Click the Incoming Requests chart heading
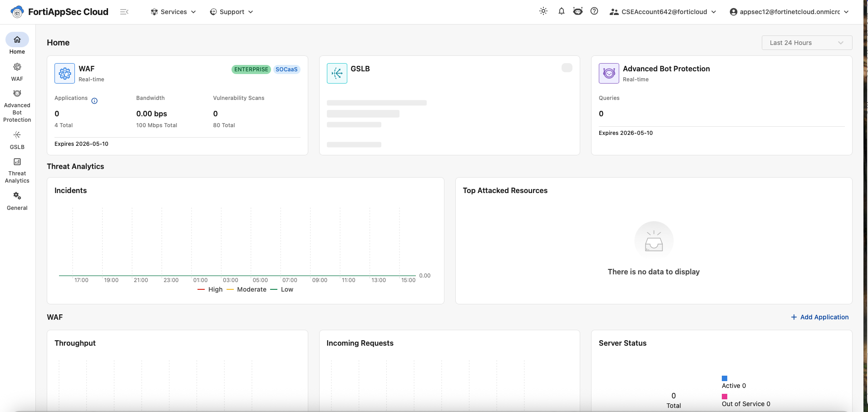868x412 pixels. pyautogui.click(x=360, y=343)
